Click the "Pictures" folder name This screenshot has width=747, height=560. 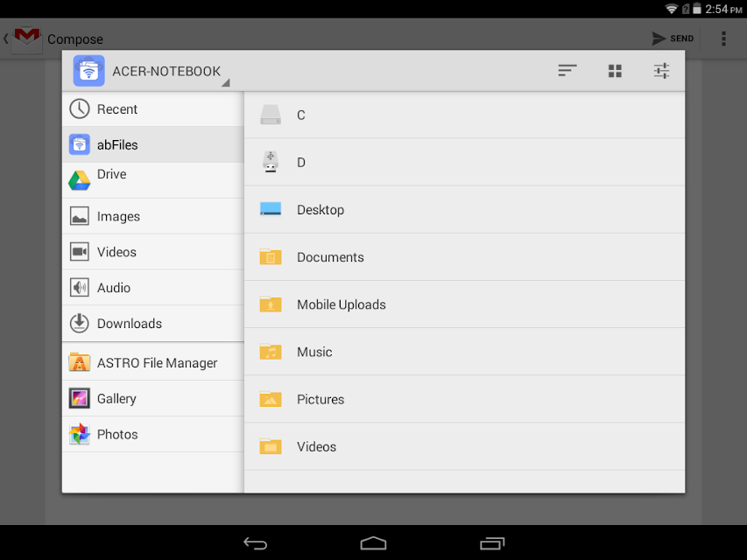[321, 400]
